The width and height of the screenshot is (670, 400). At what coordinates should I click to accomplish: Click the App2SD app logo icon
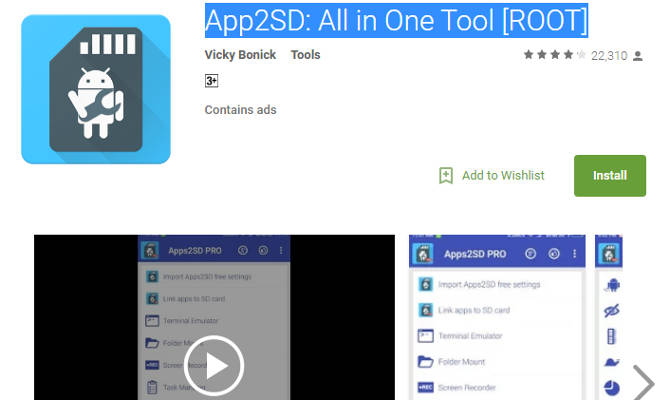pos(96,89)
